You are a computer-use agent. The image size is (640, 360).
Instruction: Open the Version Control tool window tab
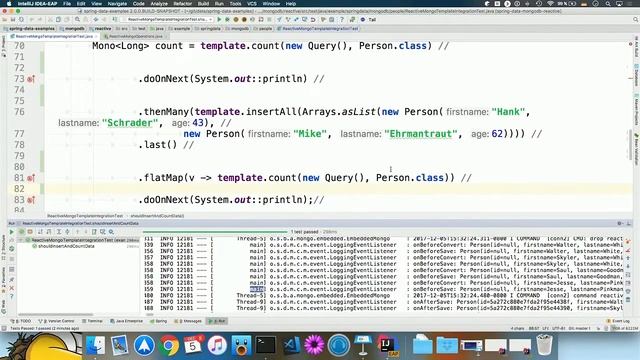[x=56, y=321]
